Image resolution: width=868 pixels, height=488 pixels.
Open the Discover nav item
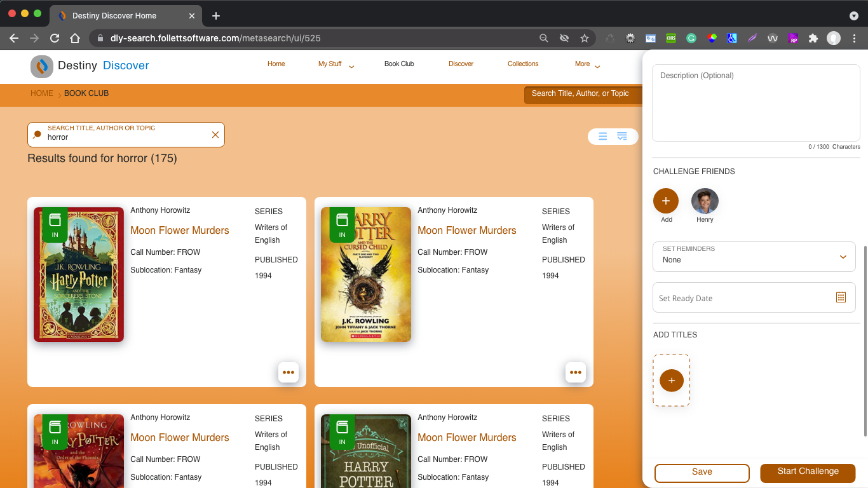[x=461, y=64]
